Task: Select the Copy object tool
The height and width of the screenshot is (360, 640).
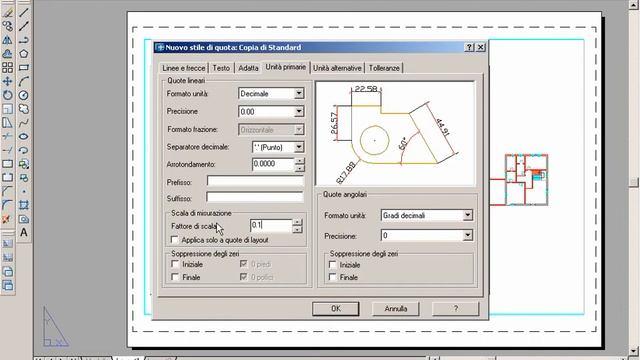Action: tap(7, 27)
